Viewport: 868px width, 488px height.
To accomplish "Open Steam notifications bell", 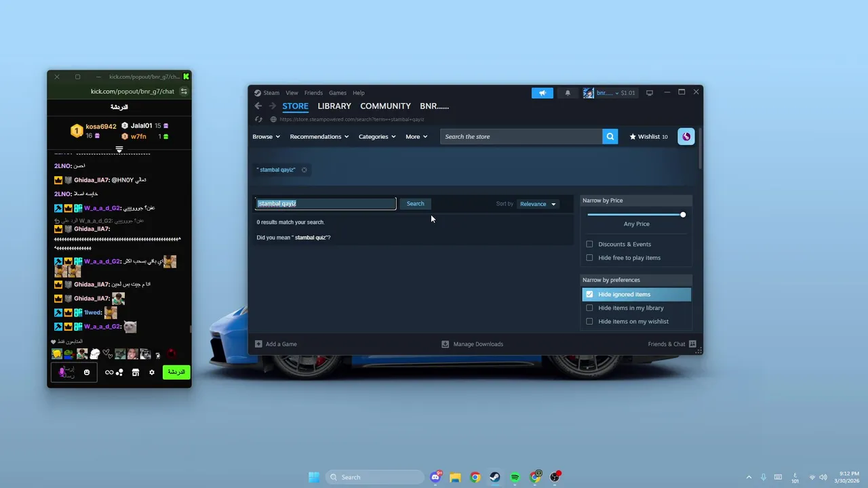I will tap(568, 93).
